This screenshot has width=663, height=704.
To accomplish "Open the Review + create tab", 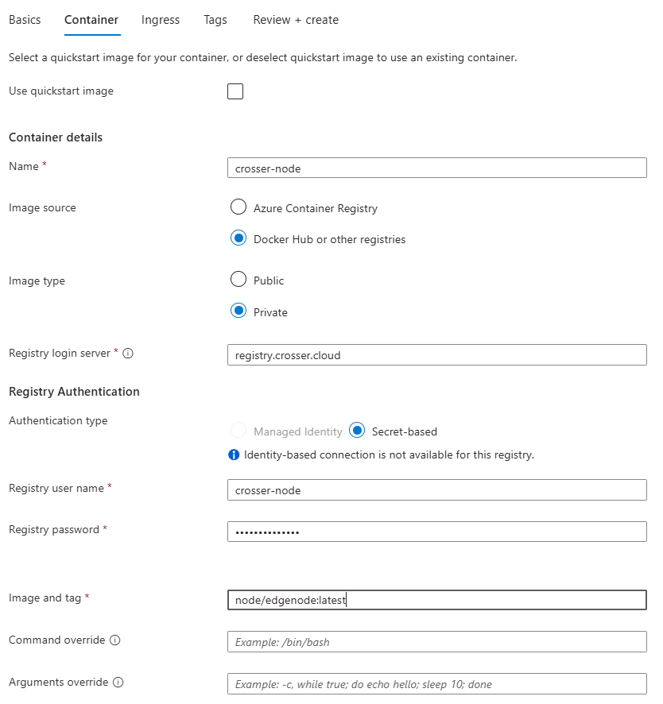I will pyautogui.click(x=296, y=20).
